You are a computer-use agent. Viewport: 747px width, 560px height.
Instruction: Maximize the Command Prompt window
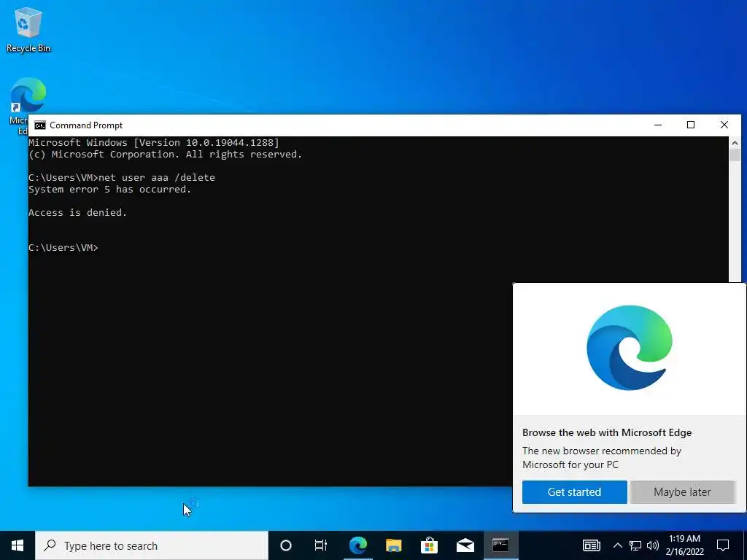(x=691, y=125)
